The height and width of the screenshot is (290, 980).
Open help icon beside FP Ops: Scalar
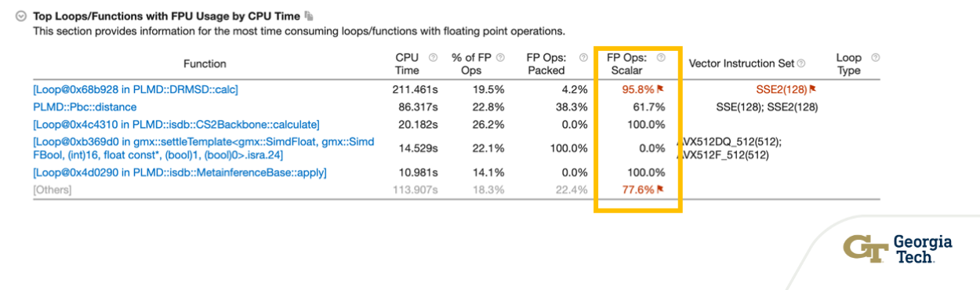pos(661,58)
